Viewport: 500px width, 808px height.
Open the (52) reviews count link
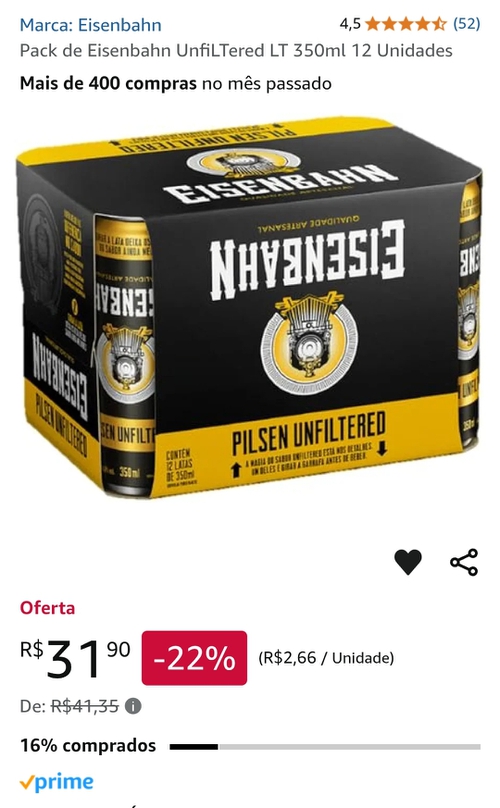[466, 24]
